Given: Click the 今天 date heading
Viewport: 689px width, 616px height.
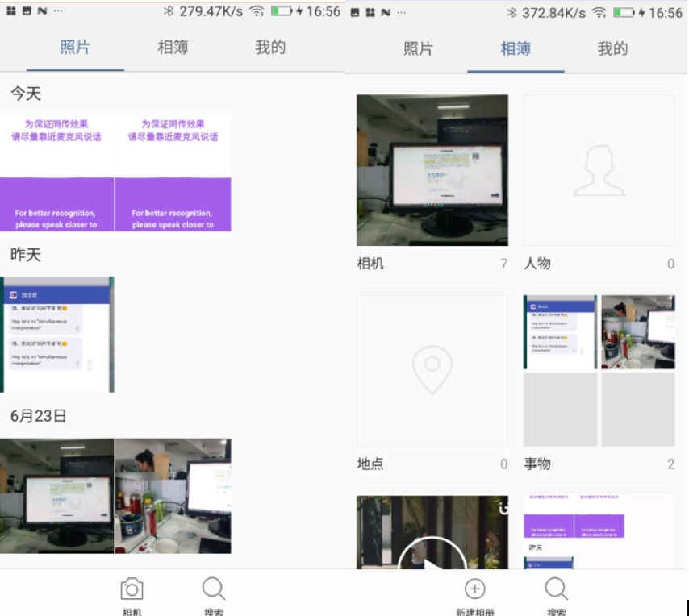Looking at the screenshot, I should [x=26, y=94].
